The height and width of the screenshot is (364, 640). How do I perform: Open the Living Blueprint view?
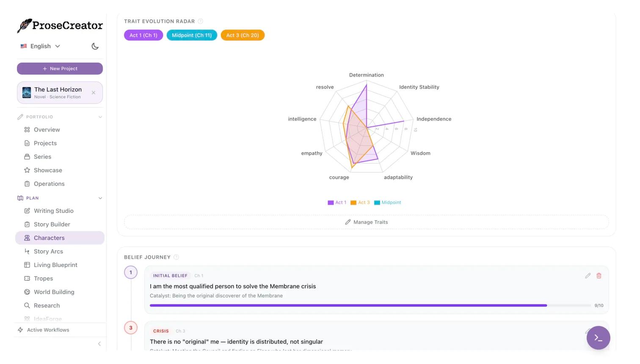coord(55,265)
